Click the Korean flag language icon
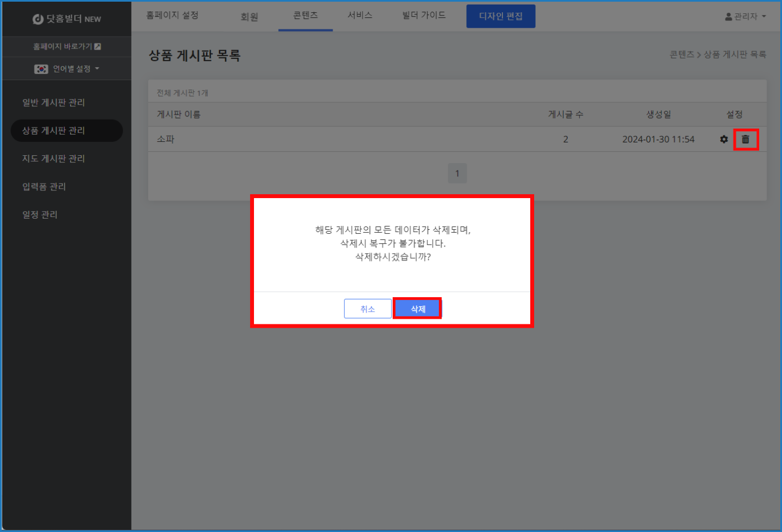The image size is (782, 532). 41,69
